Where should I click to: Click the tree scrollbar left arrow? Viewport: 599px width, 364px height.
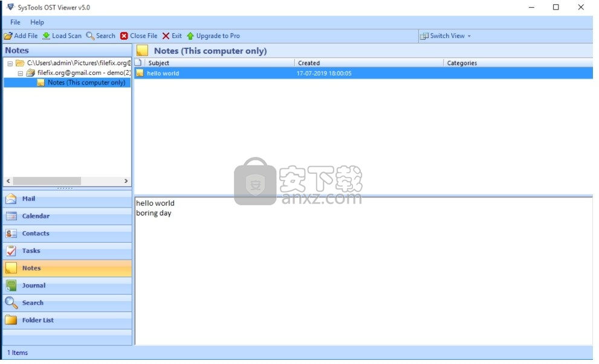pyautogui.click(x=8, y=181)
